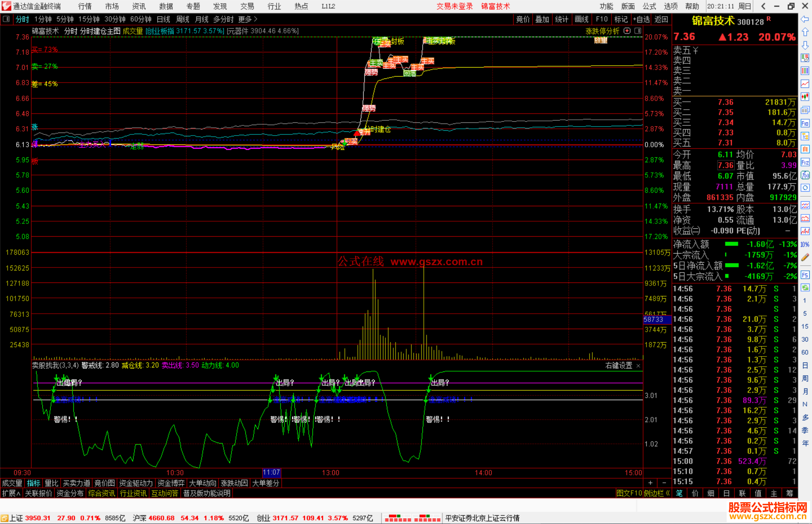Click the red up-arrow limit analysis icon
Image resolution: width=812 pixels, height=524 pixels.
(x=627, y=31)
